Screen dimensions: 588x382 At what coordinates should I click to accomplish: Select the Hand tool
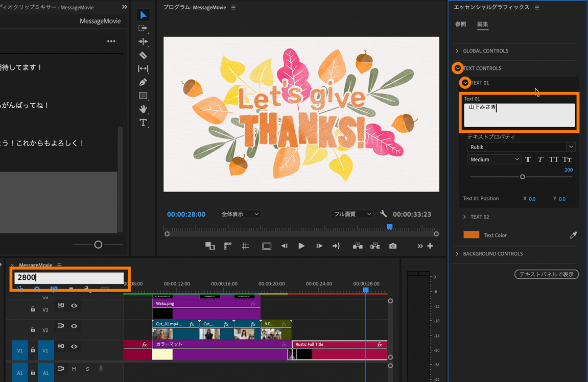pyautogui.click(x=143, y=109)
